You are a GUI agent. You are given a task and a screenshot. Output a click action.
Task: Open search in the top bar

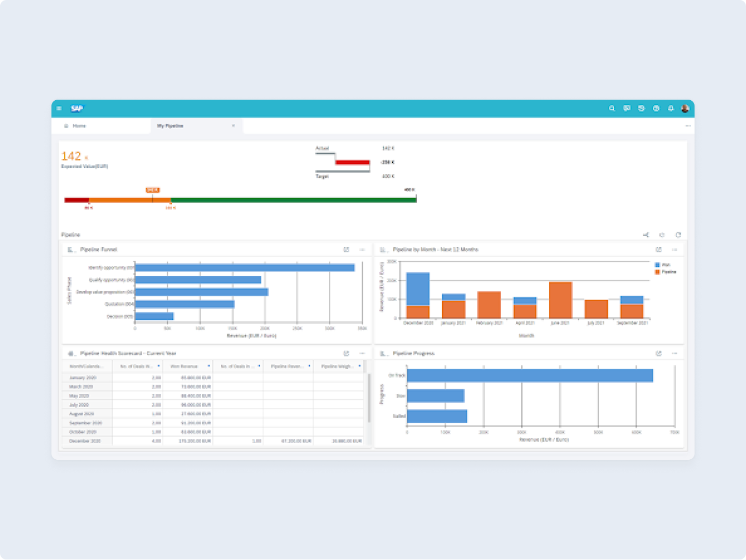point(612,108)
